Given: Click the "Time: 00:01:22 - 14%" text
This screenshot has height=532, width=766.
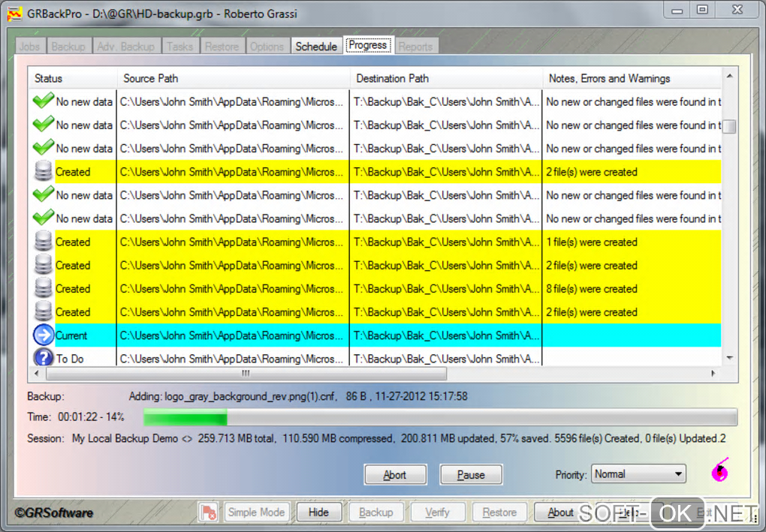Looking at the screenshot, I should [76, 416].
